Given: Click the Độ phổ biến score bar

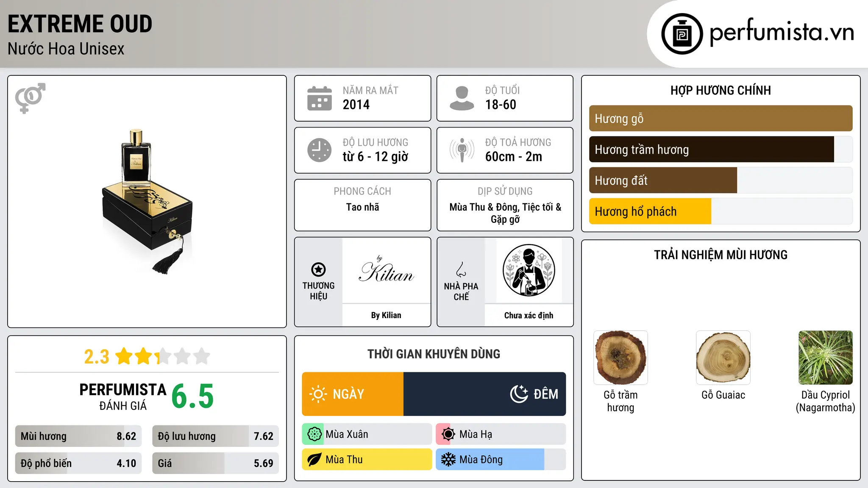Looking at the screenshot, I should (78, 463).
